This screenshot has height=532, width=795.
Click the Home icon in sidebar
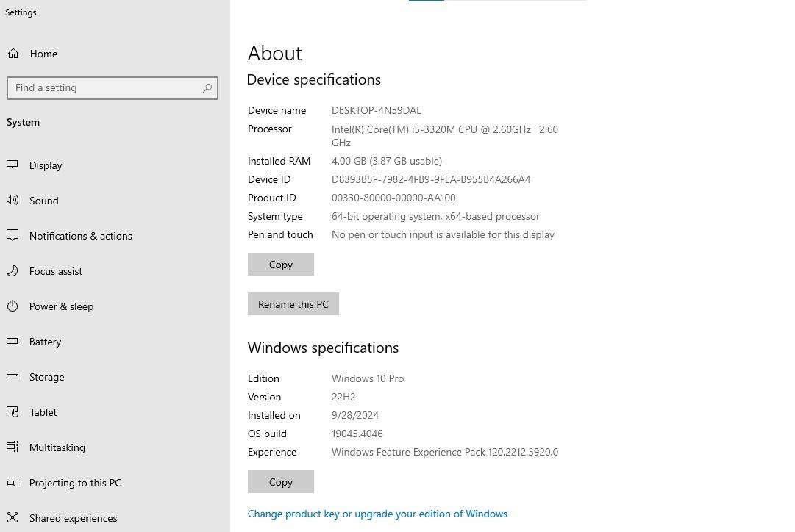(x=13, y=54)
